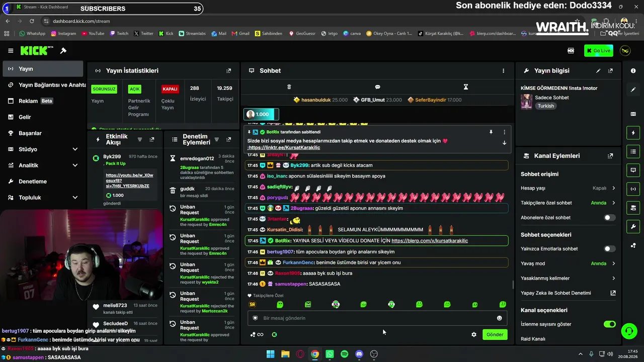This screenshot has width=644, height=362.
Task: Click the speech bubble icon in chat toolbar
Action: coord(377,87)
